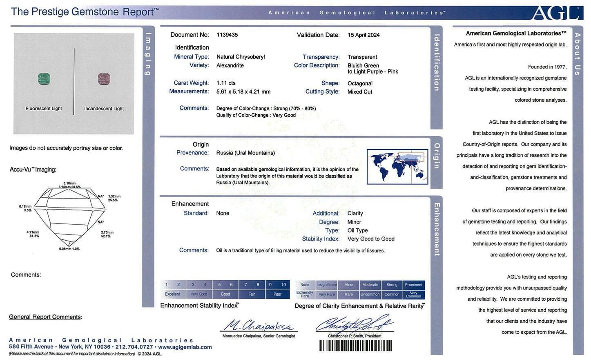
Task: Click the '2.70mm 52.1%' pavilion label on diagram
Action: coord(107,234)
